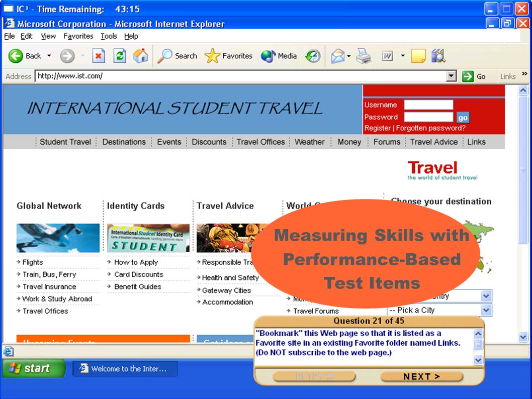This screenshot has width=532, height=399.
Task: Open the Destinations navigation link
Action: coord(124,142)
